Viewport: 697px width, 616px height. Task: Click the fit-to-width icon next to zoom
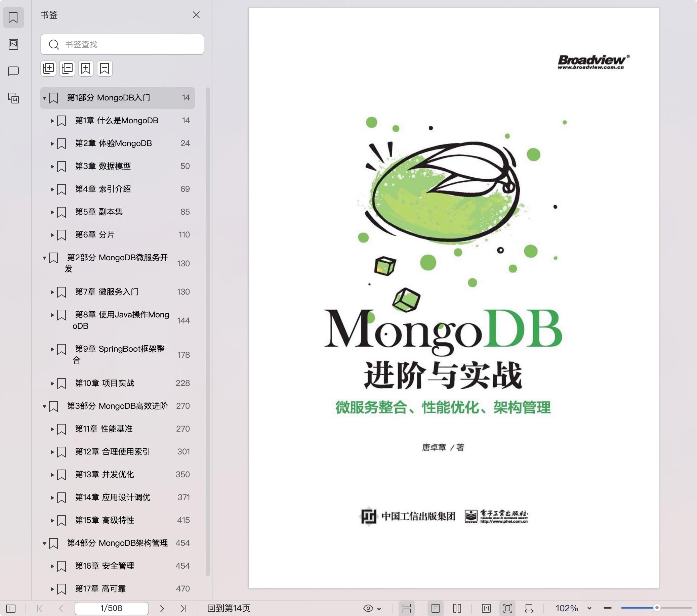[x=529, y=608]
